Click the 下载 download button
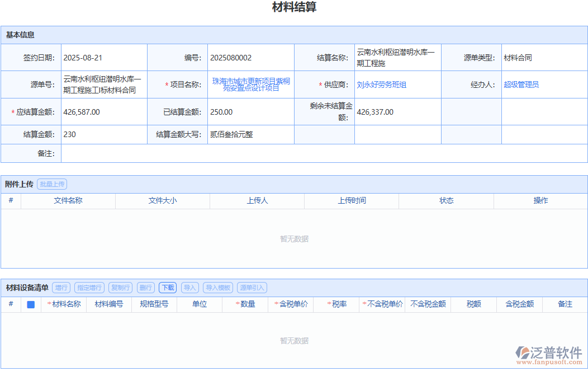588x371 pixels. (168, 287)
